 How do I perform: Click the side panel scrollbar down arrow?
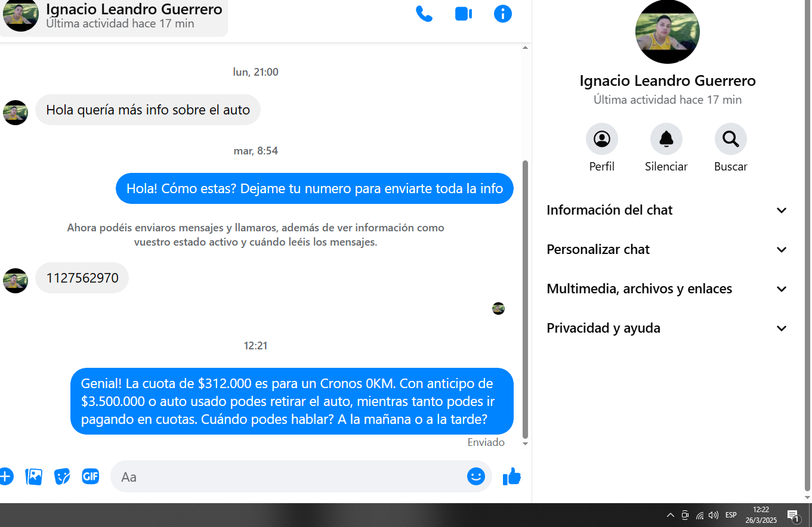click(x=807, y=497)
